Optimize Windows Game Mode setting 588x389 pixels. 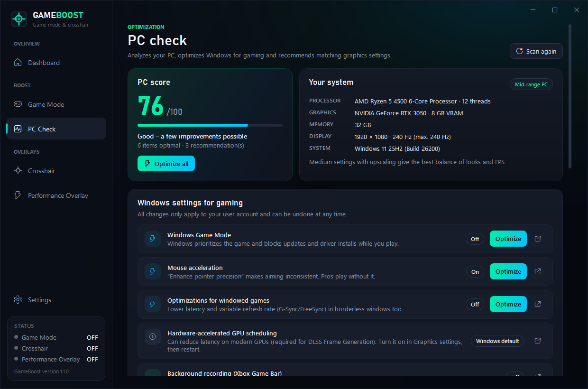point(508,239)
